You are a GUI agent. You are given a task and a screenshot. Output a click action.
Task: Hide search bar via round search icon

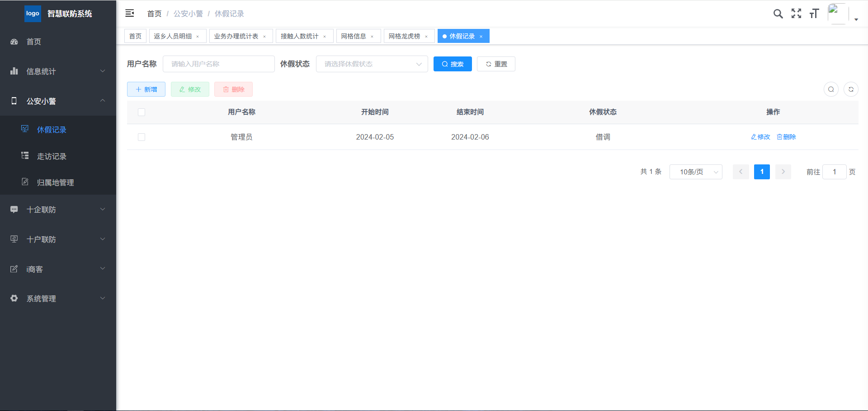[x=831, y=89]
